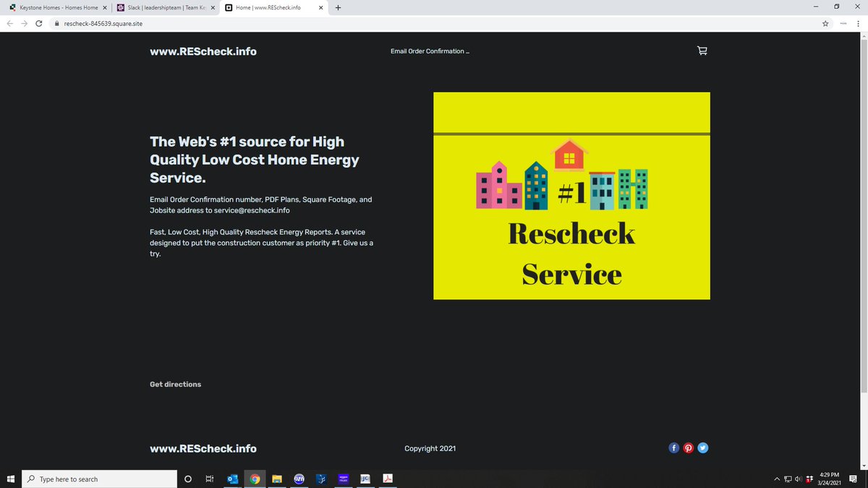Screen dimensions: 868x488
Task: Click the paragraph starting 'Email Order Confirmation number'
Action: pos(261,205)
